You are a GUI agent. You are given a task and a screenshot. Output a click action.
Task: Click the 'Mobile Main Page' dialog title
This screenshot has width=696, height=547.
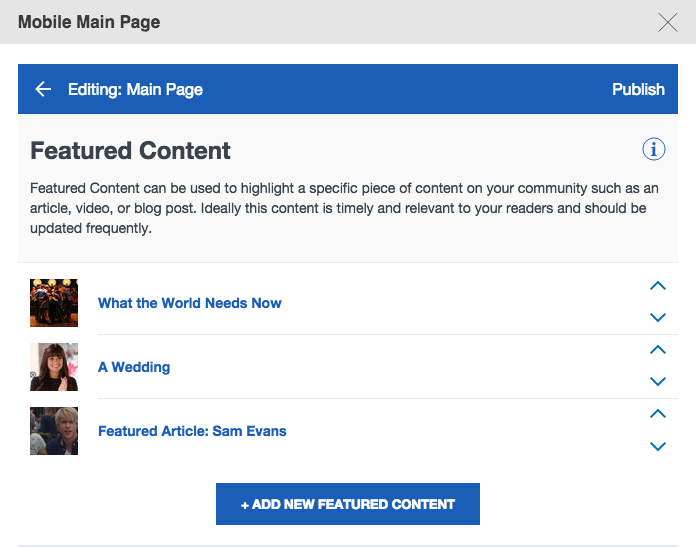[89, 22]
